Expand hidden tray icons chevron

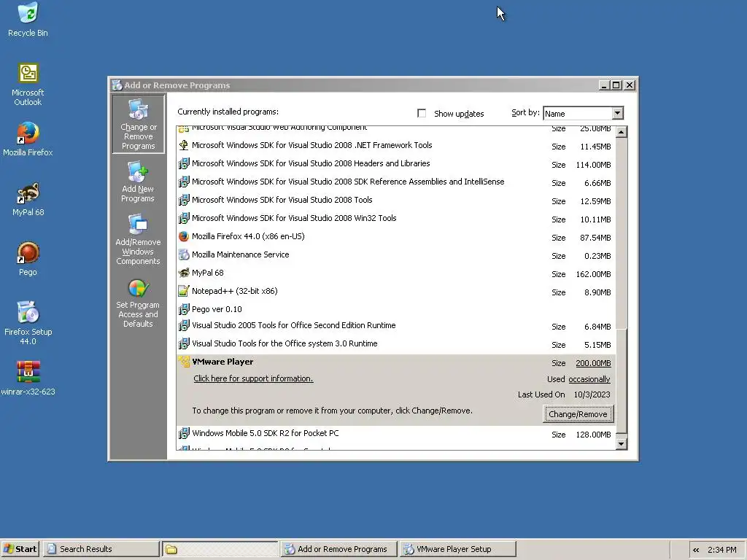696,550
